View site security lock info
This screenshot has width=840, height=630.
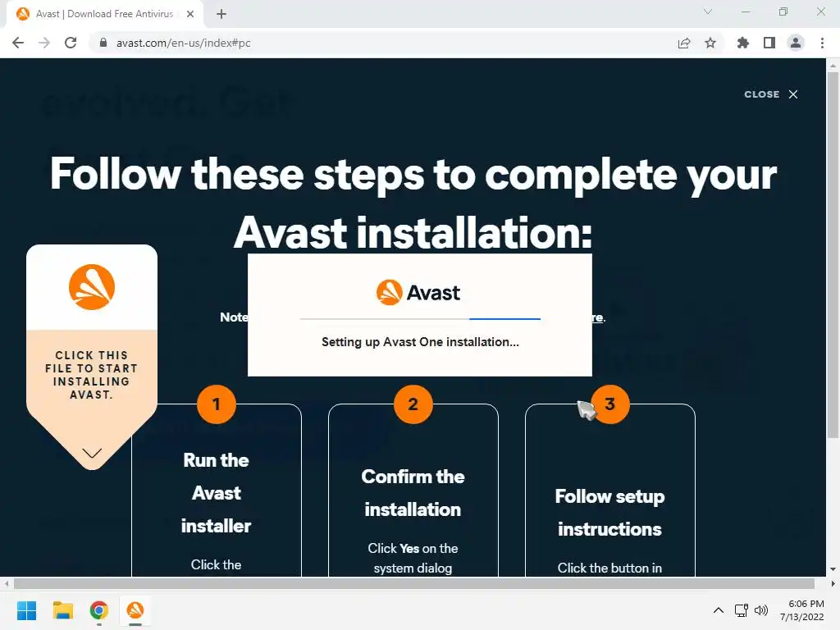click(x=103, y=43)
